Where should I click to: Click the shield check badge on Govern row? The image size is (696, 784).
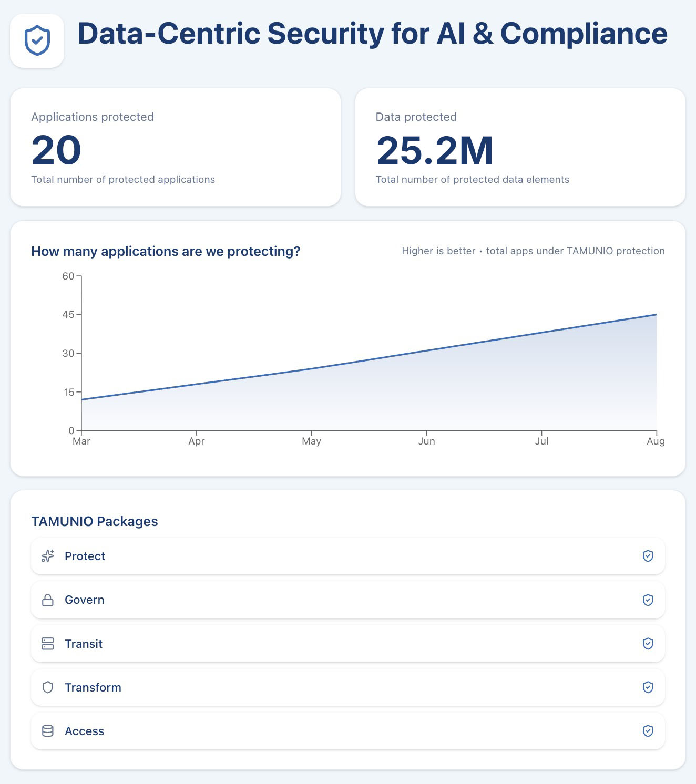click(x=648, y=600)
